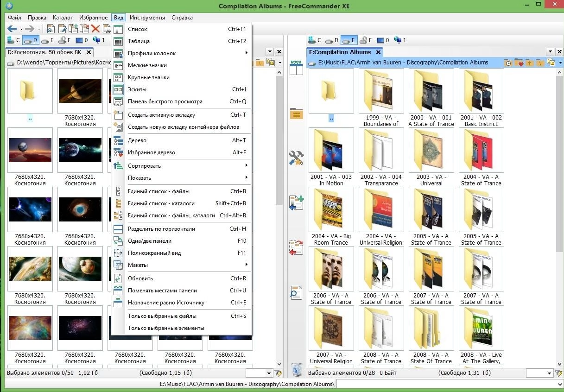Viewport: 564px width, 392px height.
Task: Open the Справка menu
Action: [x=182, y=18]
